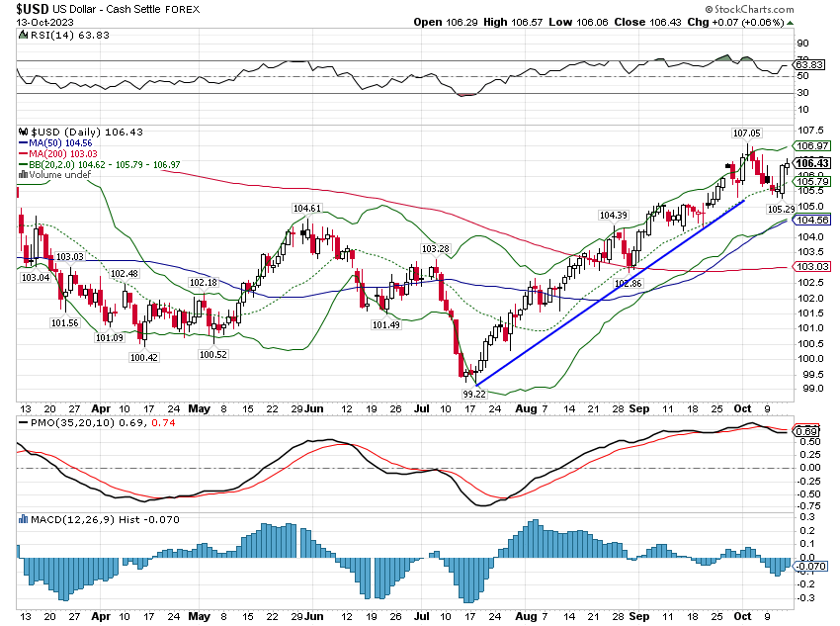The width and height of the screenshot is (840, 626).
Task: Click the 107.05 peak price annotation
Action: [746, 133]
